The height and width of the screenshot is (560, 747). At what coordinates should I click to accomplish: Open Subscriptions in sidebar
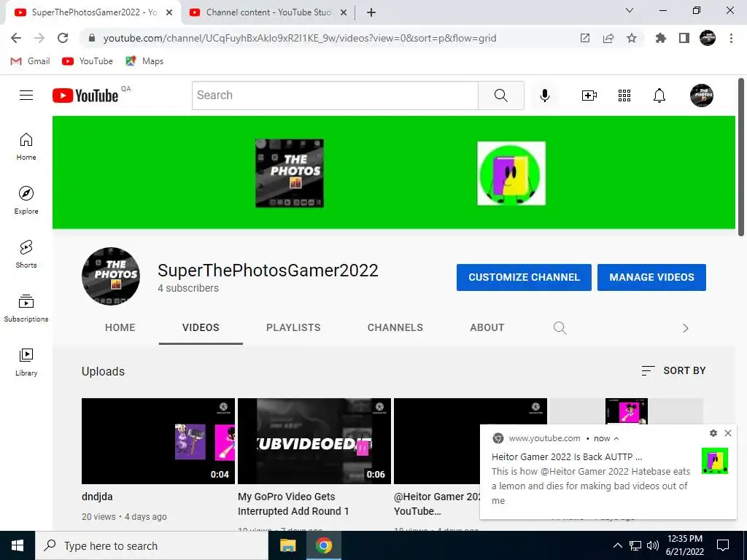[x=26, y=308]
